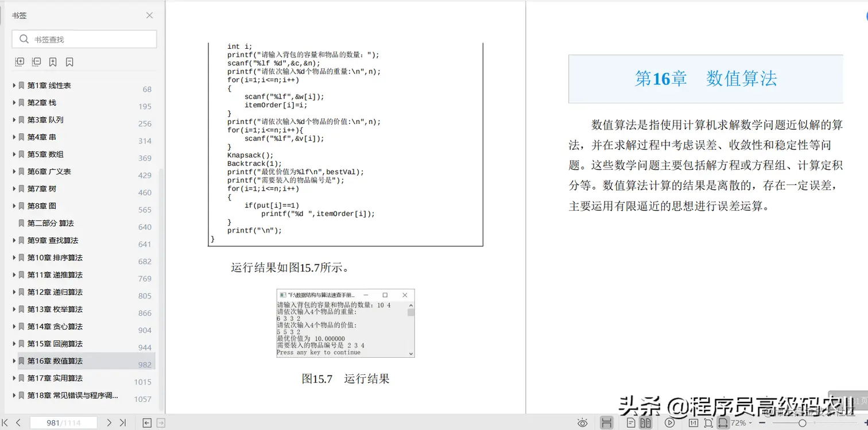Enable single page layout mode
The height and width of the screenshot is (430, 868).
click(630, 423)
